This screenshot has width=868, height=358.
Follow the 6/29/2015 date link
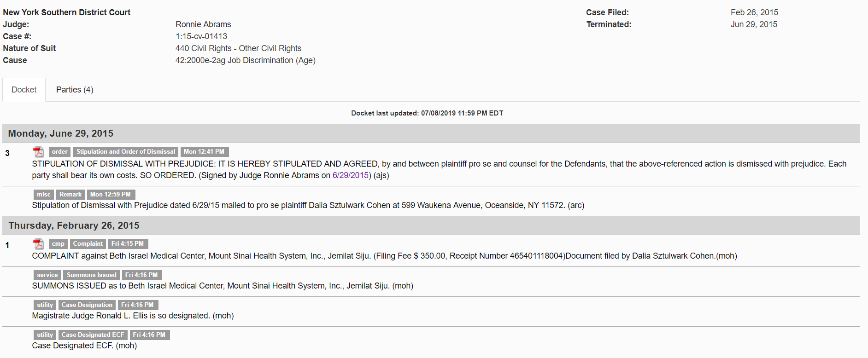[x=351, y=175]
